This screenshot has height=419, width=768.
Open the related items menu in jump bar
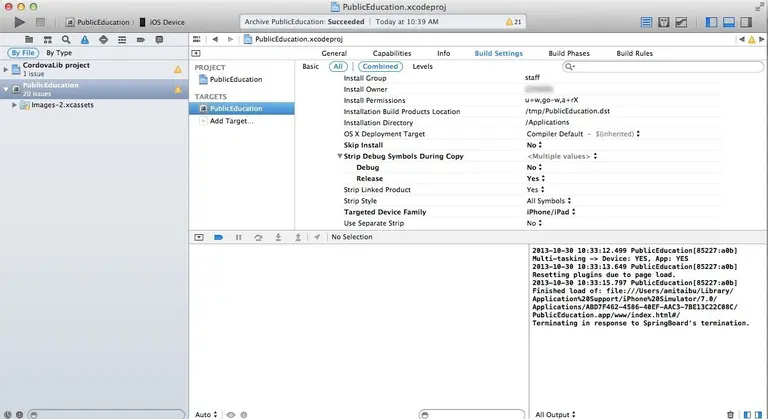196,39
